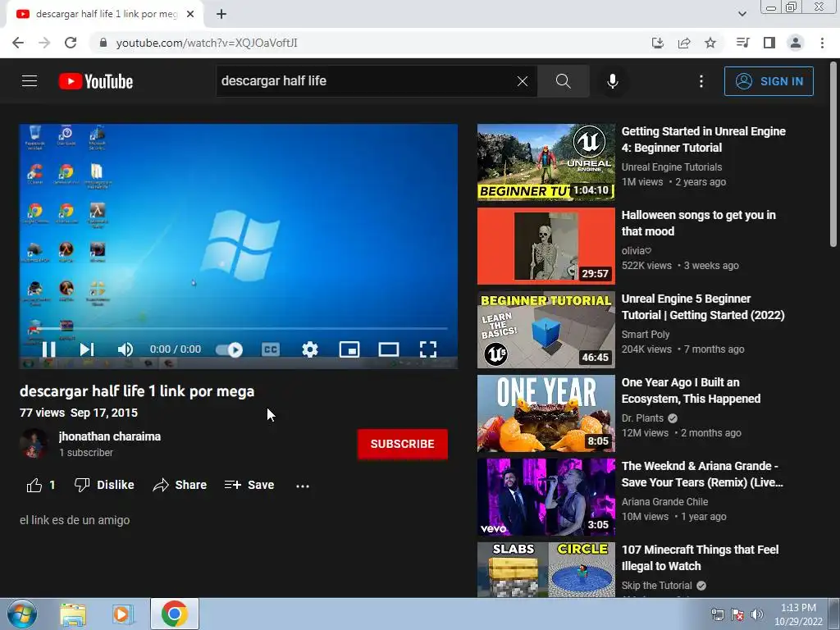Bookmark this tab with star
840x630 pixels.
click(710, 43)
